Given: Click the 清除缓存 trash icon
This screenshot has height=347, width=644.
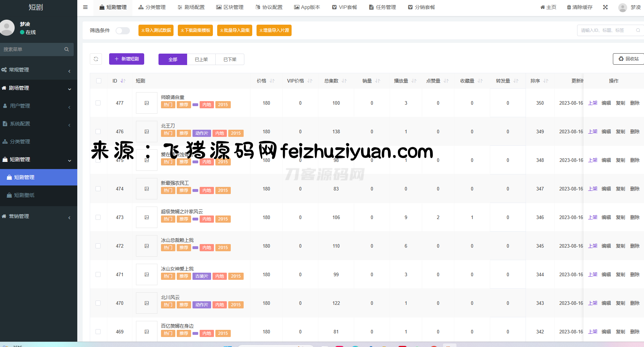Looking at the screenshot, I should click(x=569, y=7).
